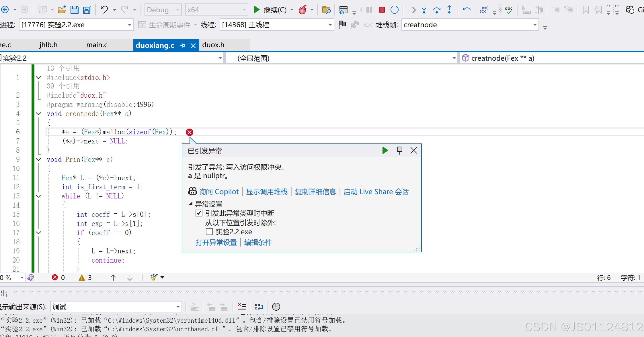Open output source 调试 dropdown
The width and height of the screenshot is (644, 337).
[x=116, y=307]
